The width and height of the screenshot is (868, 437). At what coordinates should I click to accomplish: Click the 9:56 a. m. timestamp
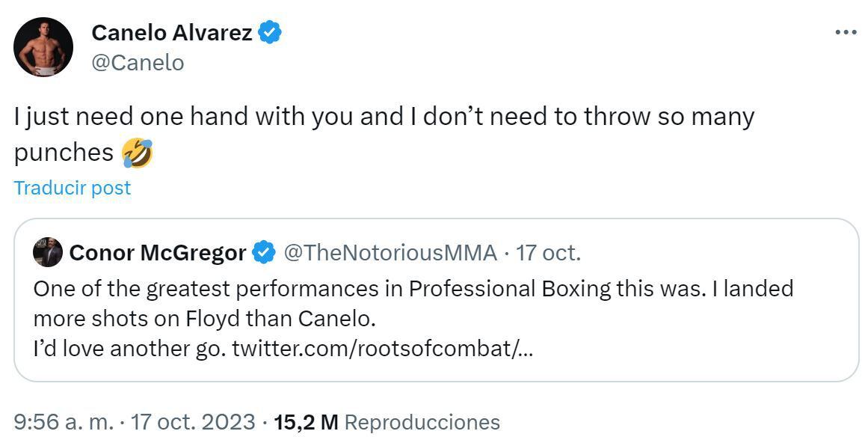click(64, 422)
